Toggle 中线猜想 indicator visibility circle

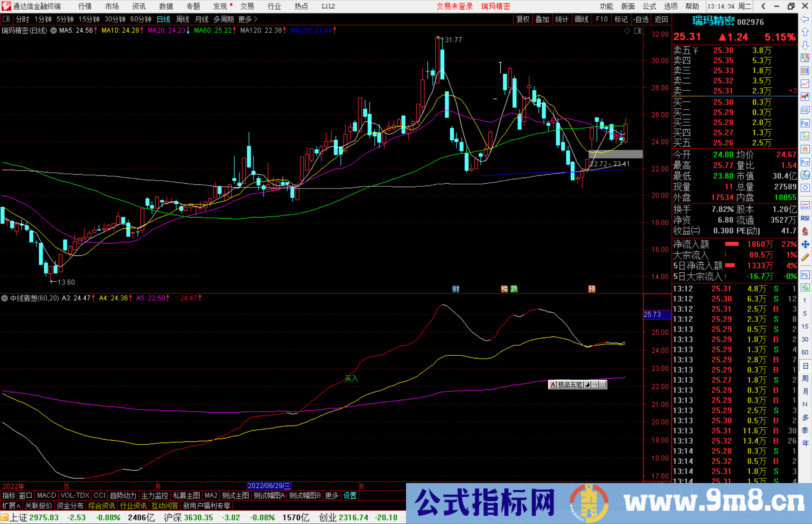click(4, 298)
